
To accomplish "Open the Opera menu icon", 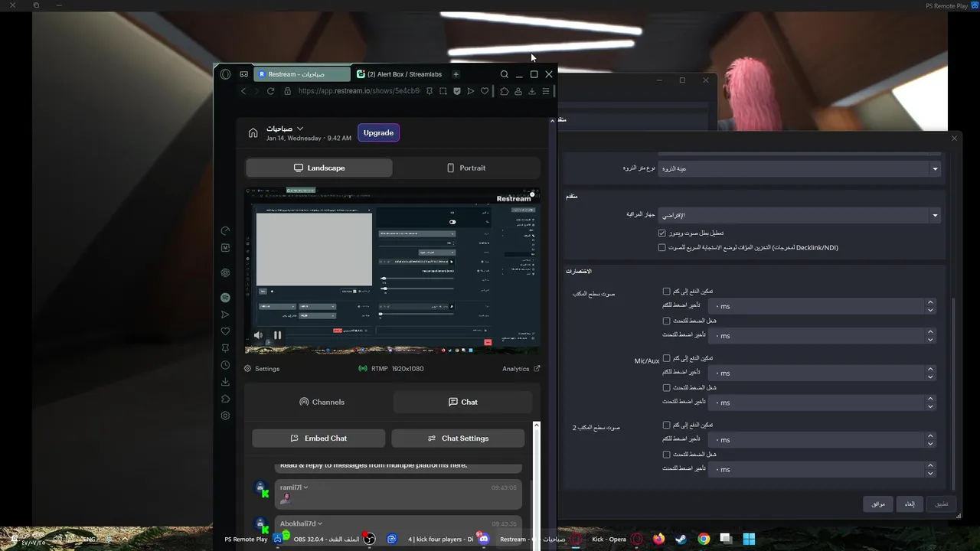I will point(225,74).
